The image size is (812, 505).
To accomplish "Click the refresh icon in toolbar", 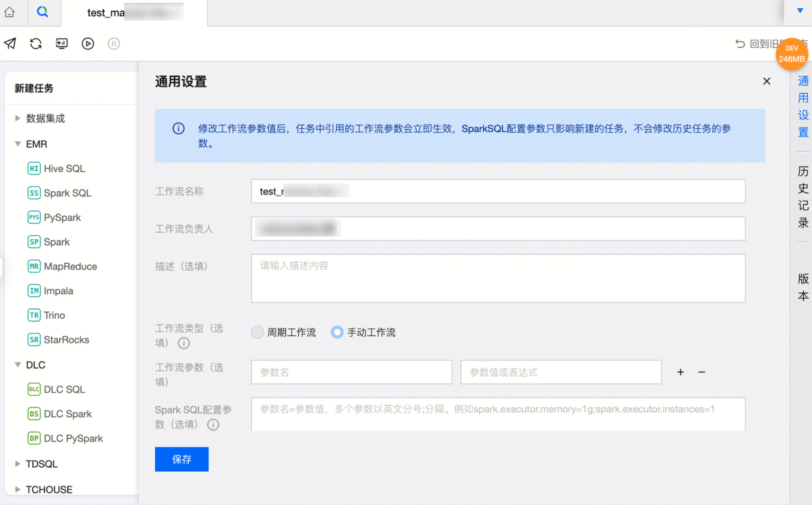I will tap(36, 43).
